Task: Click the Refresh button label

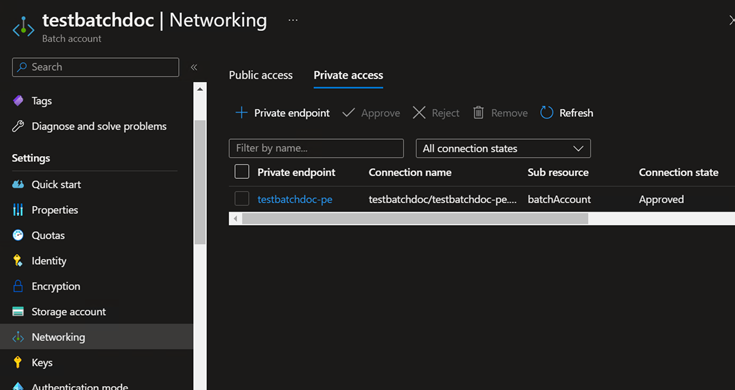Action: tap(576, 113)
